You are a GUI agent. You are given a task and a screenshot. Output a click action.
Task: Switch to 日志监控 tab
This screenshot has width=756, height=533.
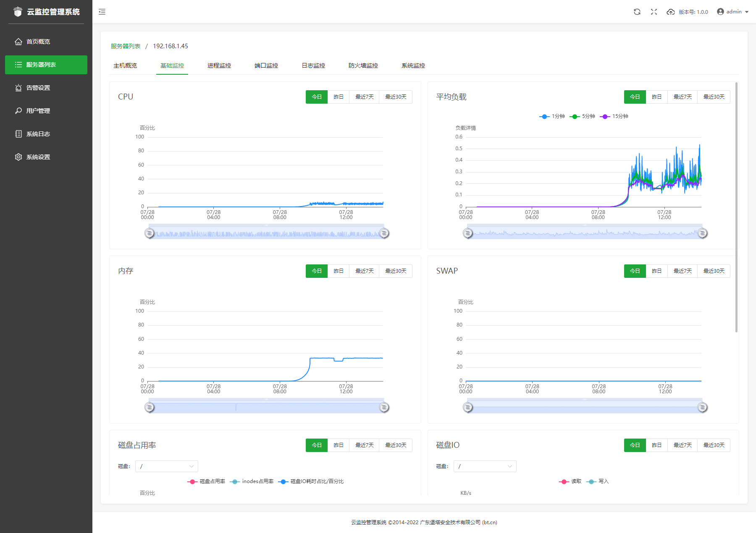[313, 65]
